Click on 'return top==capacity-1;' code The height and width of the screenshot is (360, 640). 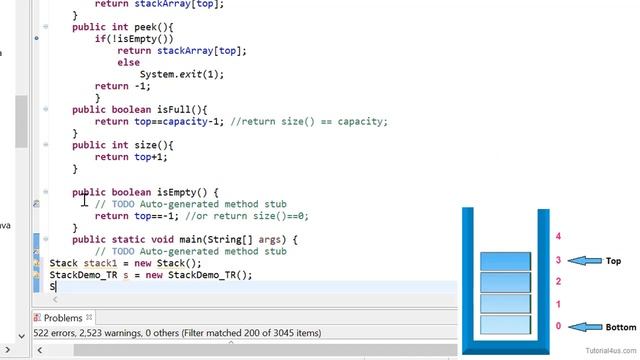(x=159, y=122)
